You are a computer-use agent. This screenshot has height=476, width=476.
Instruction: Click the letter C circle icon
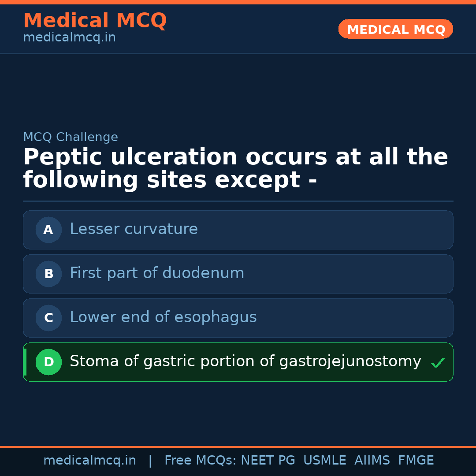point(48,318)
